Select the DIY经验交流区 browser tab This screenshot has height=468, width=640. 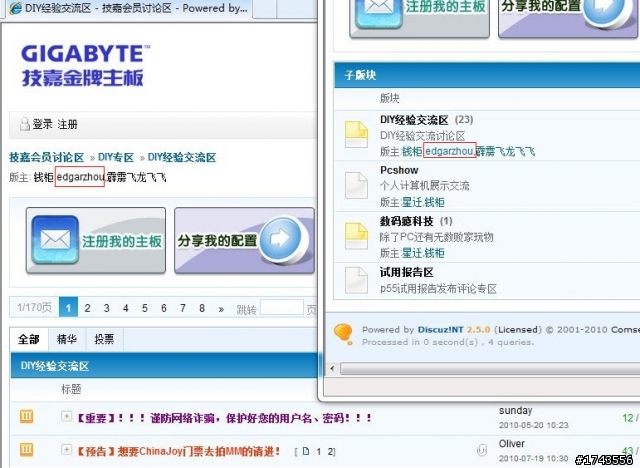128,8
